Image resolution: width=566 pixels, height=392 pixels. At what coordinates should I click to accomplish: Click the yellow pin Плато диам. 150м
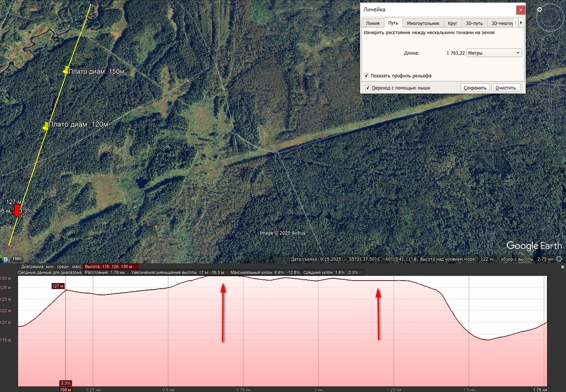66,70
